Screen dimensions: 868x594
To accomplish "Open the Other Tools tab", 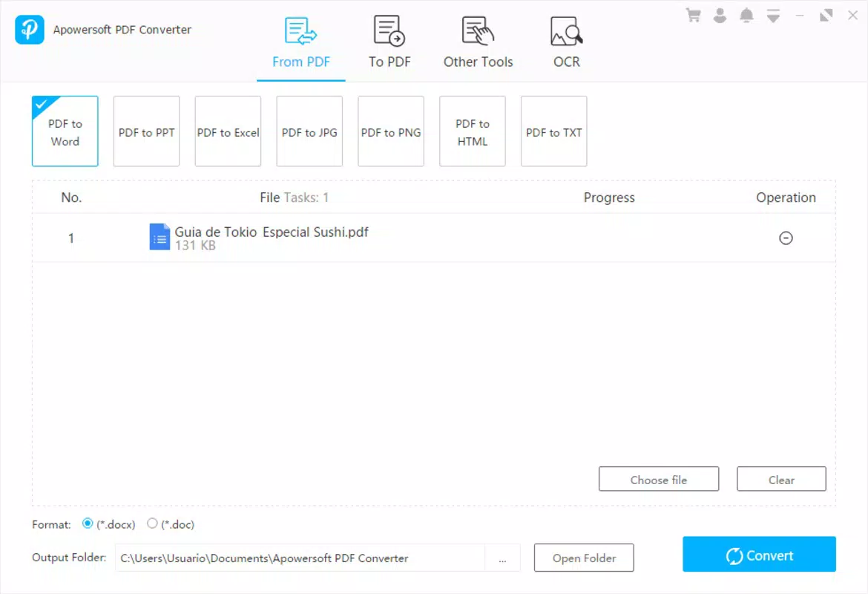I will click(478, 42).
